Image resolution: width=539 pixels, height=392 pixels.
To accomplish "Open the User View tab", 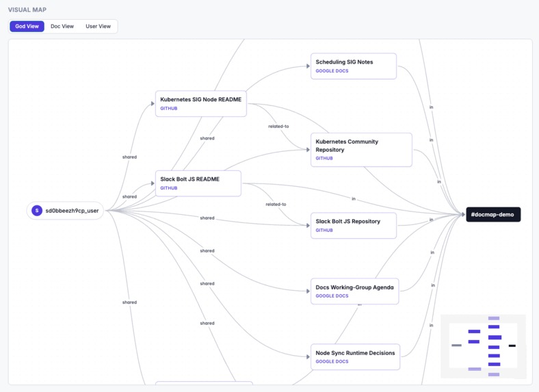I will point(98,26).
